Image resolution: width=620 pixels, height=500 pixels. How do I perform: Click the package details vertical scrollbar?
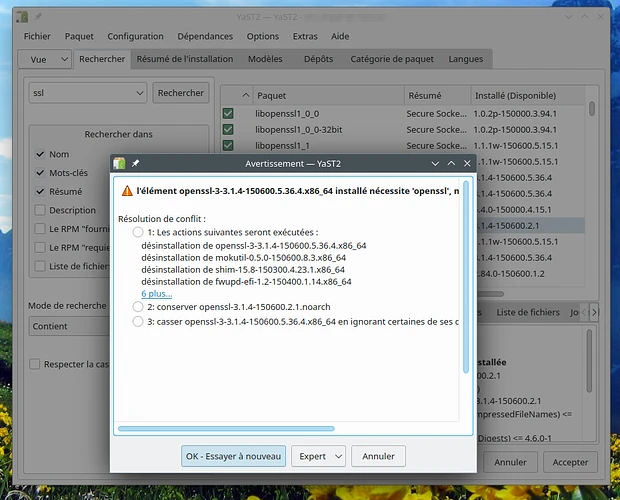[x=589, y=360]
